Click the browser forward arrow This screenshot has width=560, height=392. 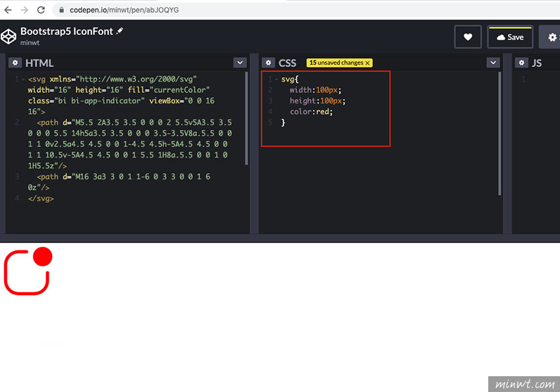[x=24, y=10]
